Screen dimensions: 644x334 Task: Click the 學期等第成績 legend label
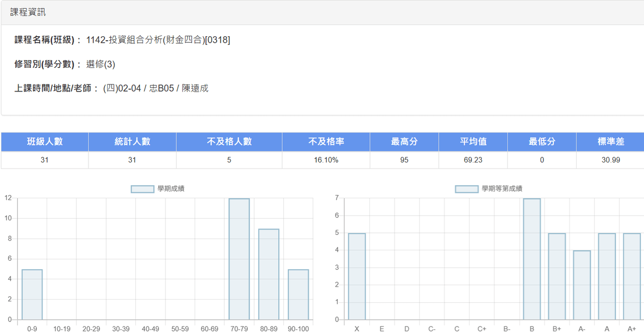pyautogui.click(x=502, y=189)
